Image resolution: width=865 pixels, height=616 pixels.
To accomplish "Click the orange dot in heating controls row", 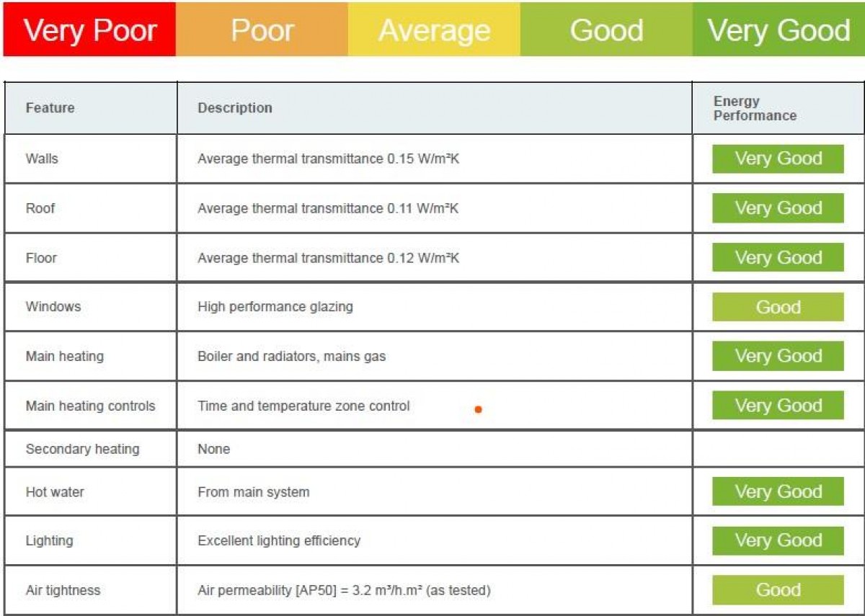I will click(478, 410).
